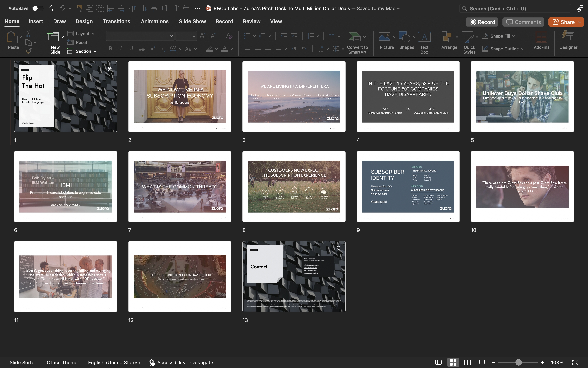
Task: Select Slide Sorter view button
Action: [453, 362]
